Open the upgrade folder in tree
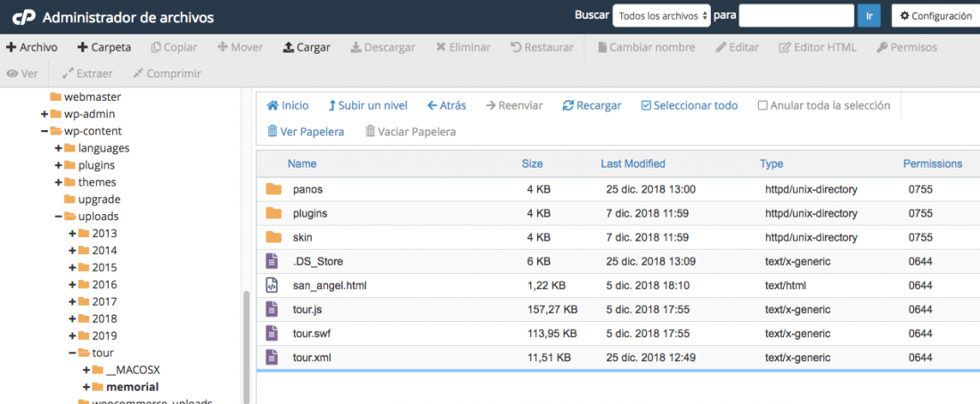980x404 pixels. pos(93,200)
